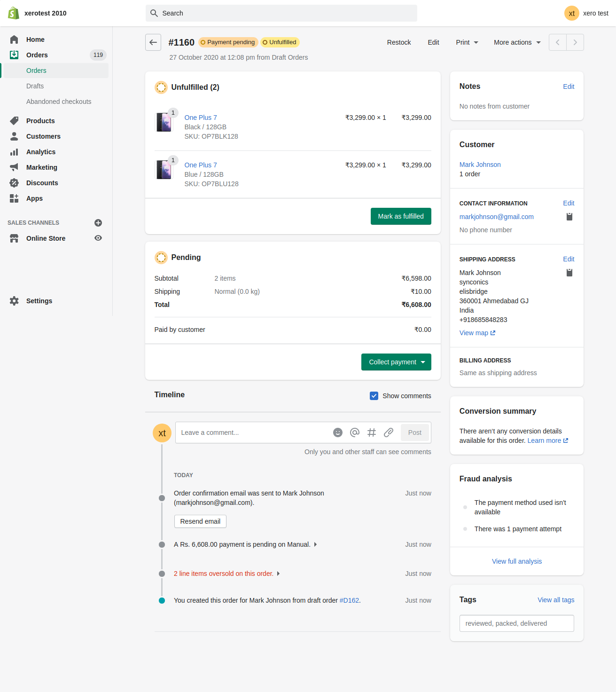
Task: Add a sales channel with plus icon
Action: (98, 223)
